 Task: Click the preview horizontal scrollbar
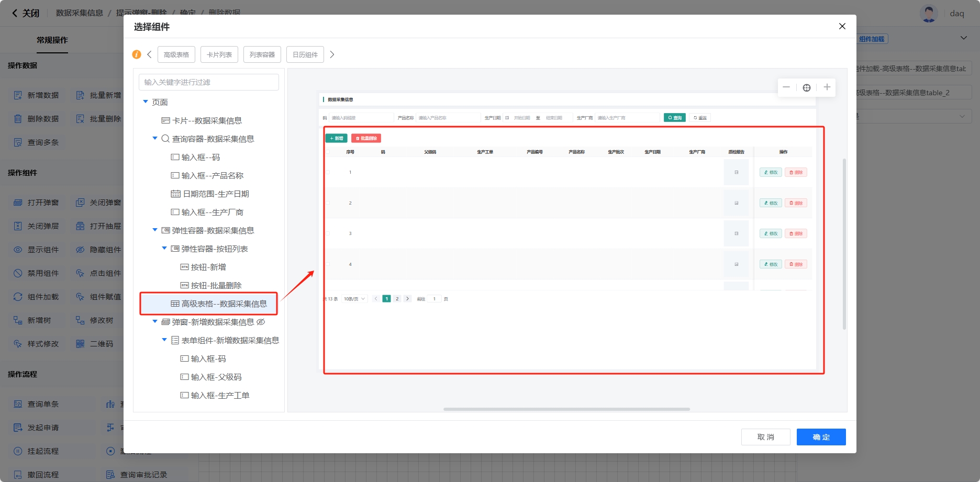(x=566, y=409)
